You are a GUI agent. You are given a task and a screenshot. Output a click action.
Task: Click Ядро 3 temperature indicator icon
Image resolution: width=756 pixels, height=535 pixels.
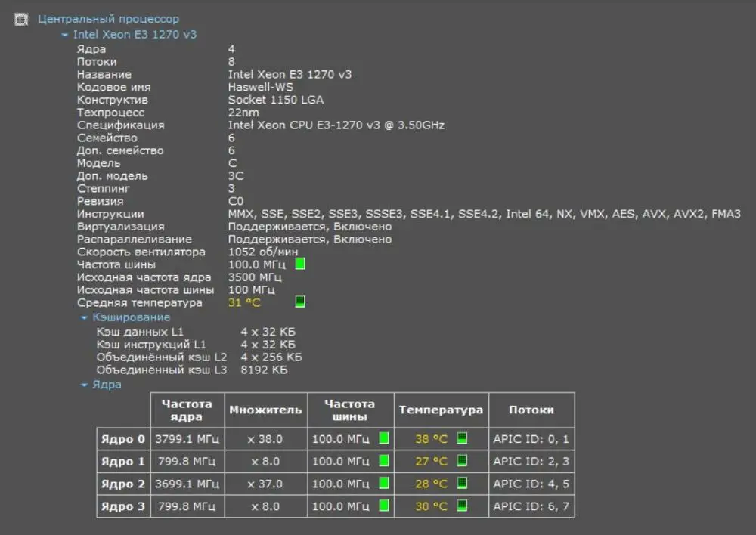[461, 506]
